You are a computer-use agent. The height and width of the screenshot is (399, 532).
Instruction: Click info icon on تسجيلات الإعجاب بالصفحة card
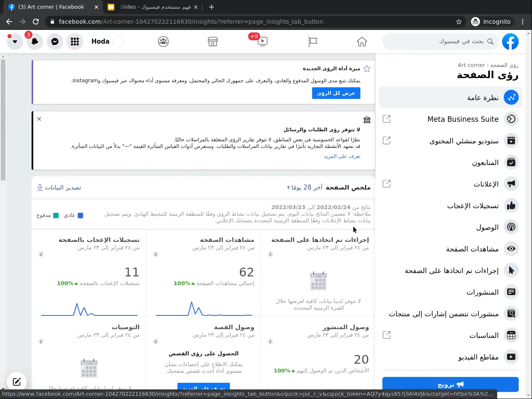pos(41,254)
